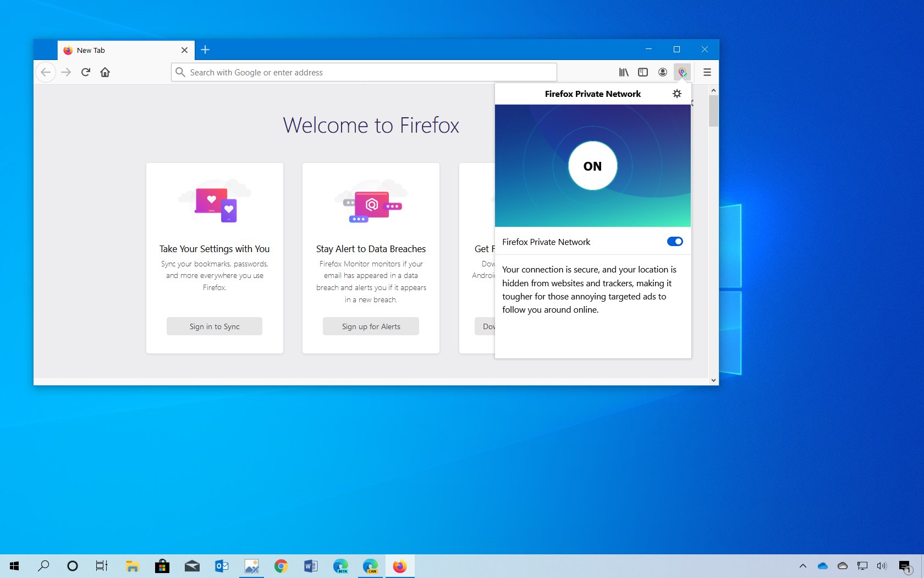Click the large ON status circle
This screenshot has height=578, width=924.
(592, 166)
